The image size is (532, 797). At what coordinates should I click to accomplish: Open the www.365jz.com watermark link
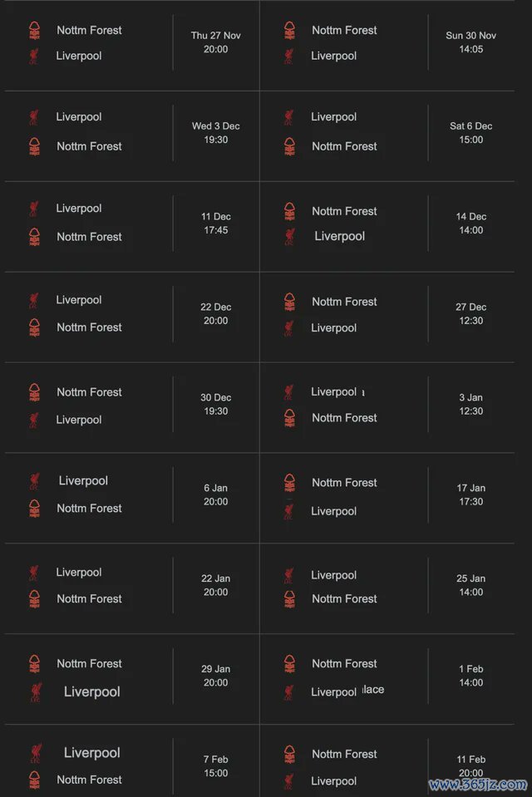478,784
